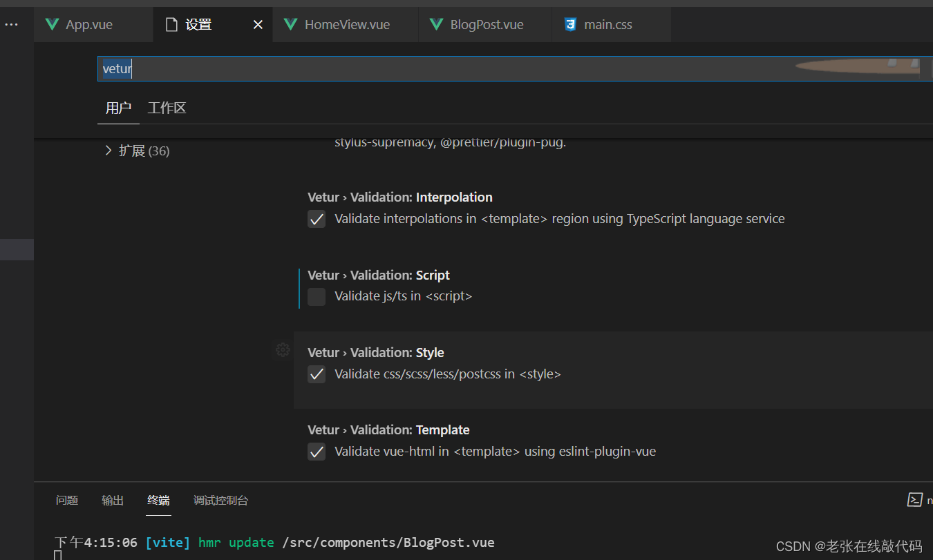The height and width of the screenshot is (560, 933).
Task: Click the Vue icon on HomeView.vue tab
Action: [x=290, y=25]
